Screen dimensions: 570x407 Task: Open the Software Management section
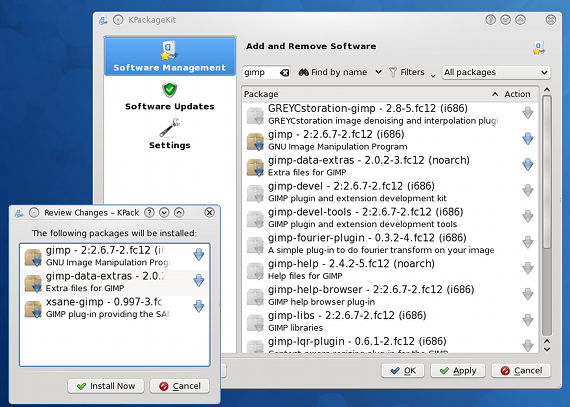click(170, 56)
